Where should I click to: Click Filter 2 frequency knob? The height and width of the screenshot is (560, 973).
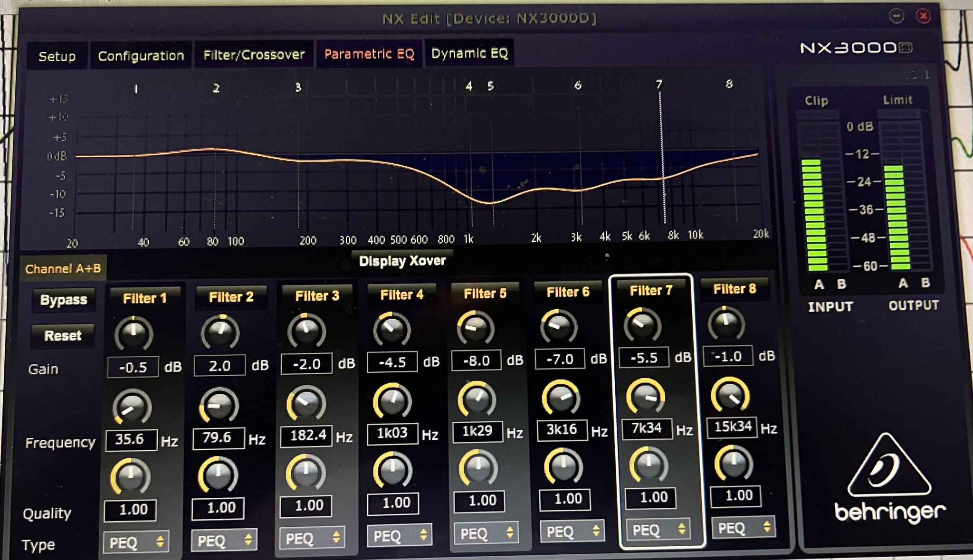tap(219, 405)
